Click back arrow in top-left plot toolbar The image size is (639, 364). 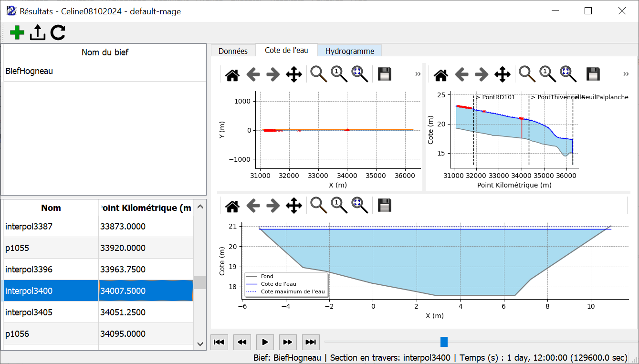point(253,74)
